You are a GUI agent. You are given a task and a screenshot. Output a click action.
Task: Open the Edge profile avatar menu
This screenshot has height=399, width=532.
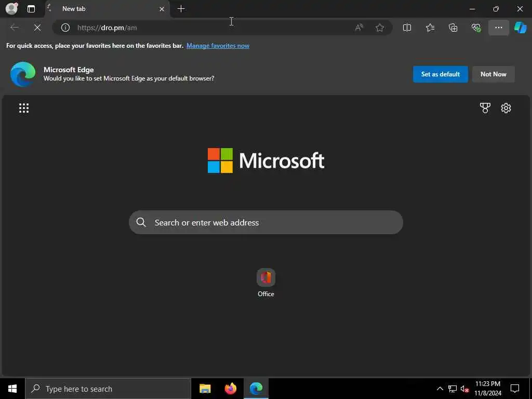(x=11, y=8)
